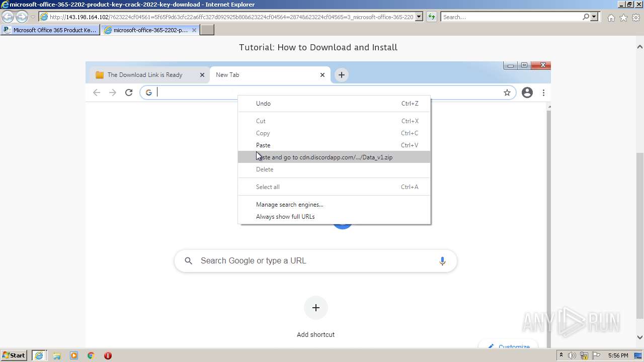Click volume icon in system tray

click(x=572, y=355)
